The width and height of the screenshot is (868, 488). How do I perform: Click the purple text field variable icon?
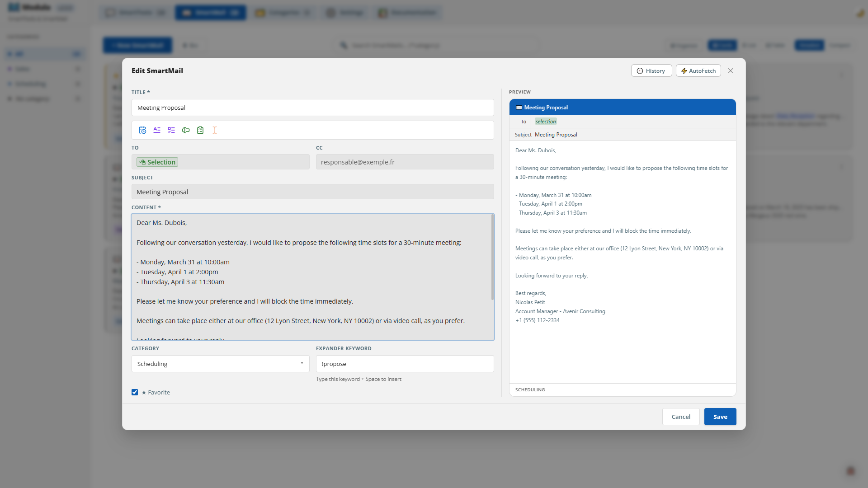click(x=157, y=130)
